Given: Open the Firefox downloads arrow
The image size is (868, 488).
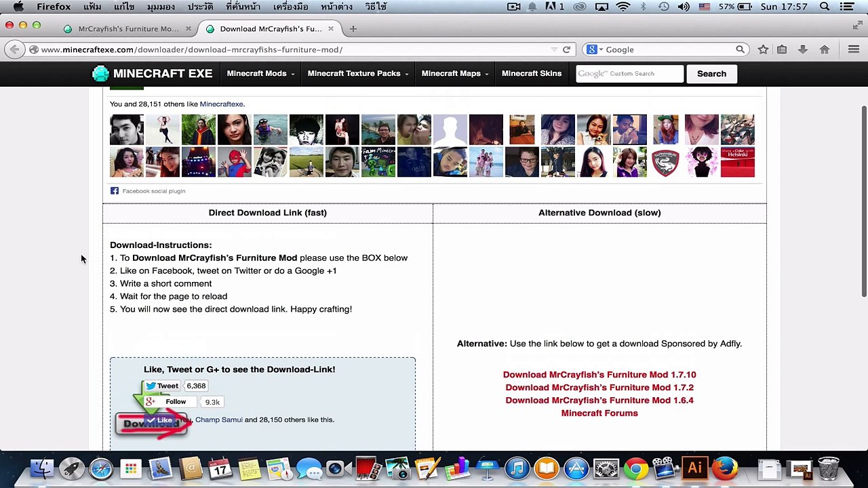Looking at the screenshot, I should pos(803,49).
